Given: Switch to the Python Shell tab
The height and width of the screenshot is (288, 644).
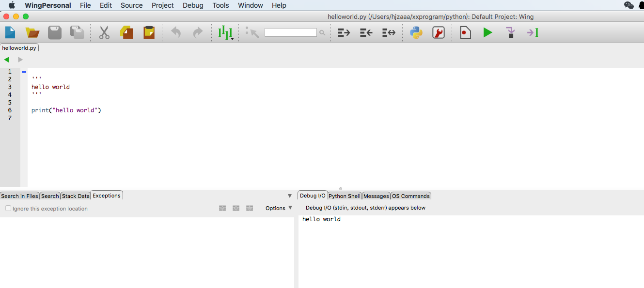Looking at the screenshot, I should [x=345, y=196].
